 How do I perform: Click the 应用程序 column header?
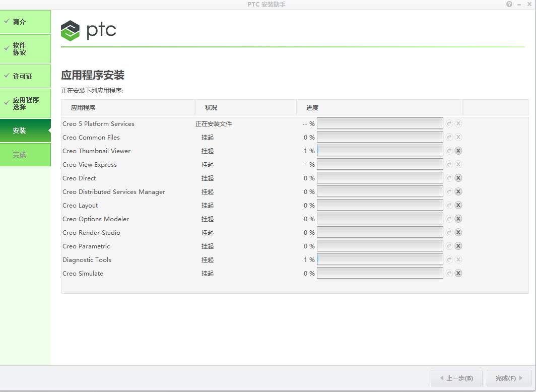coord(128,108)
